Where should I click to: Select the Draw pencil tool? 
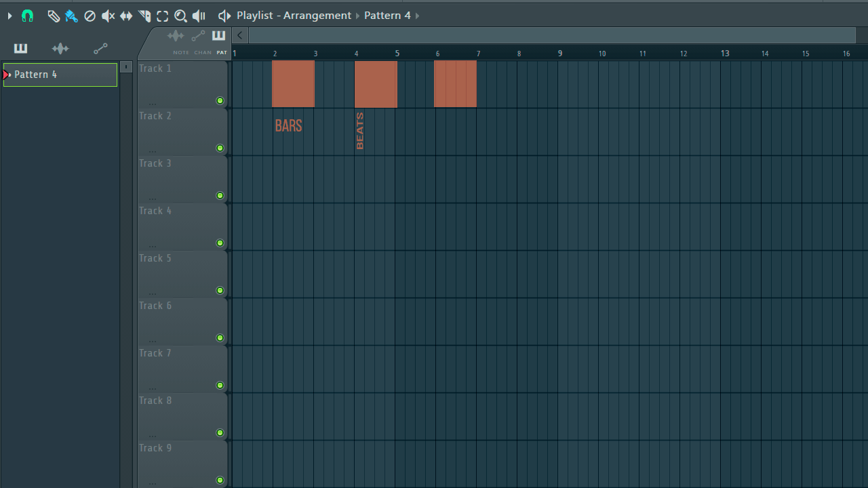click(54, 16)
